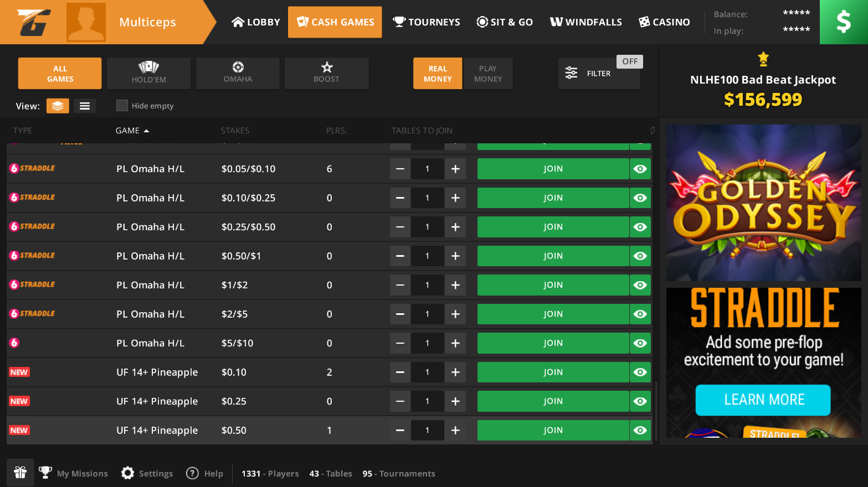868x487 pixels.
Task: Click the Help question mark icon
Action: 192,473
